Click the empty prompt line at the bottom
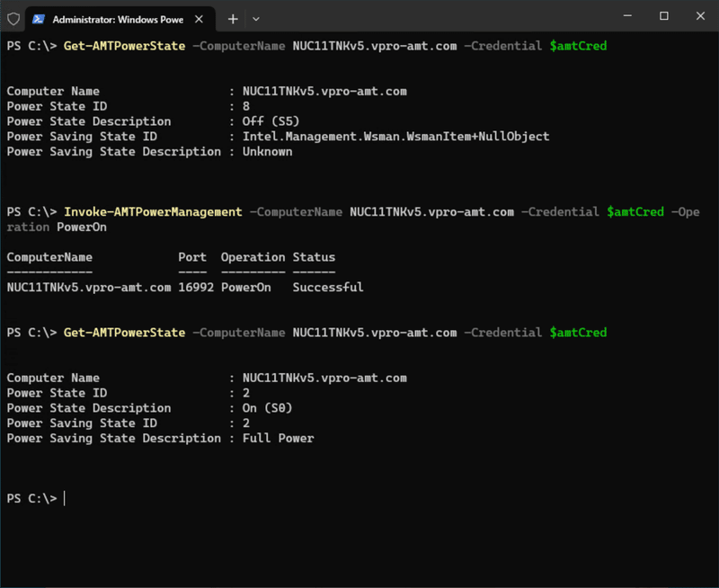The height and width of the screenshot is (588, 719). coord(359,498)
